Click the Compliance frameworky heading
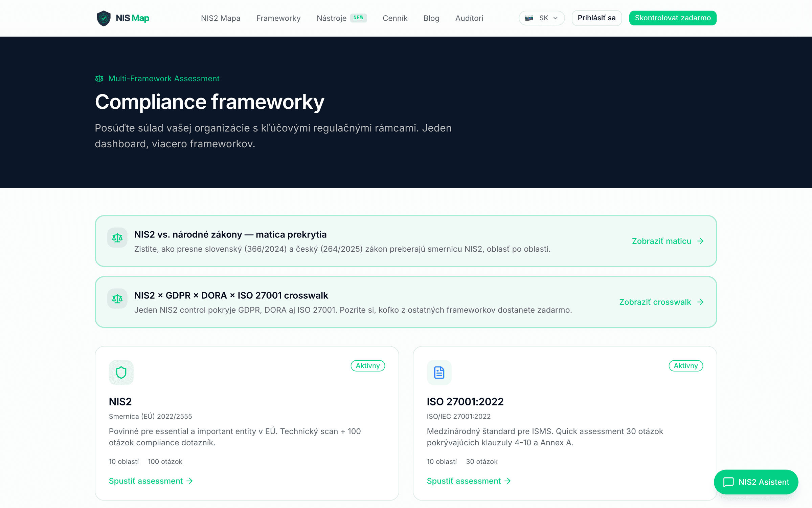The image size is (812, 508). (x=209, y=102)
